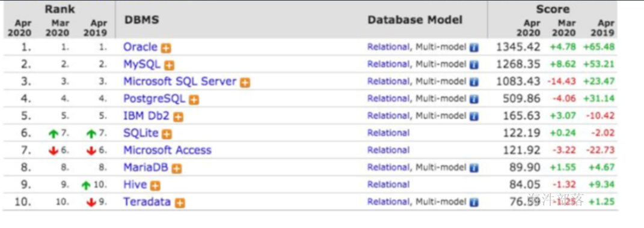644x228 pixels.
Task: Click the blue info icon in Oracle row
Action: pyautogui.click(x=474, y=48)
